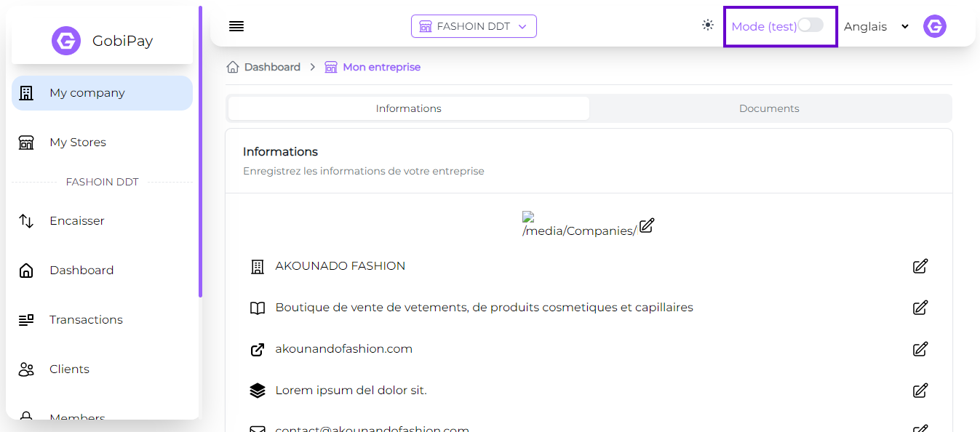Open Encaisser menu item
Image resolution: width=980 pixels, height=432 pixels.
coord(102,221)
